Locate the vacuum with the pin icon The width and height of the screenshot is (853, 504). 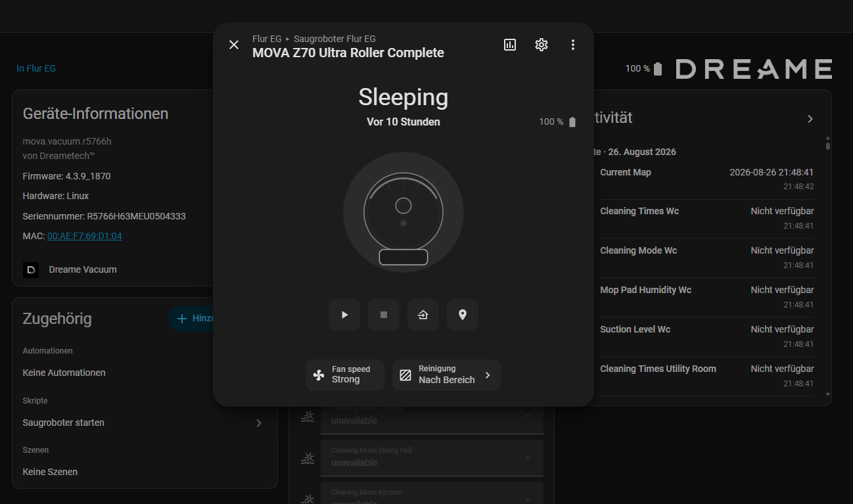(463, 315)
